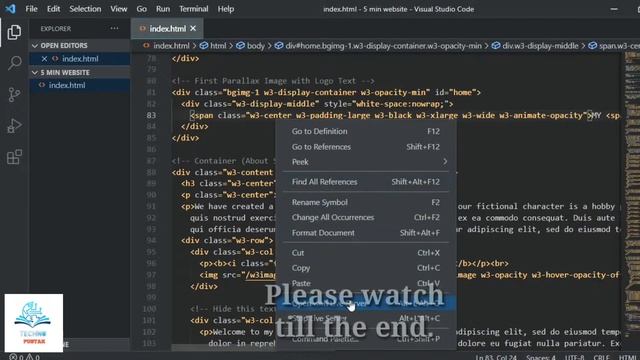The image size is (640, 360).
Task: Open Explorer more actions ellipsis
Action: coord(114,28)
